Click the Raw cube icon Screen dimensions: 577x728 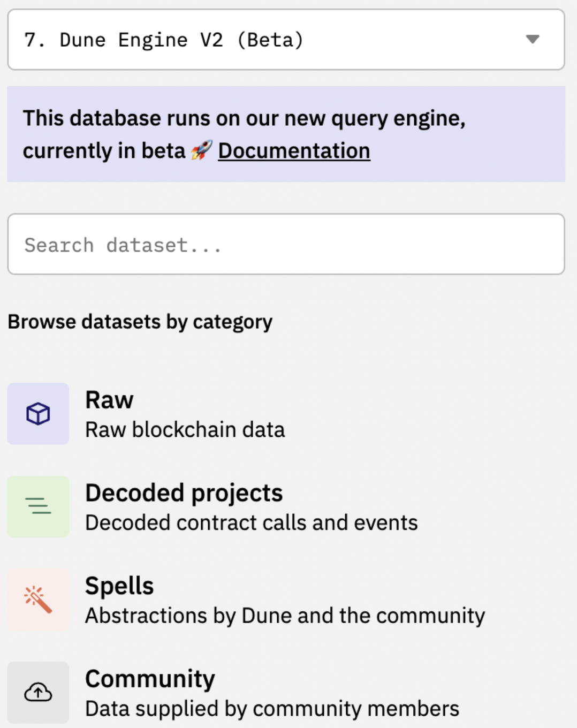[x=38, y=414]
